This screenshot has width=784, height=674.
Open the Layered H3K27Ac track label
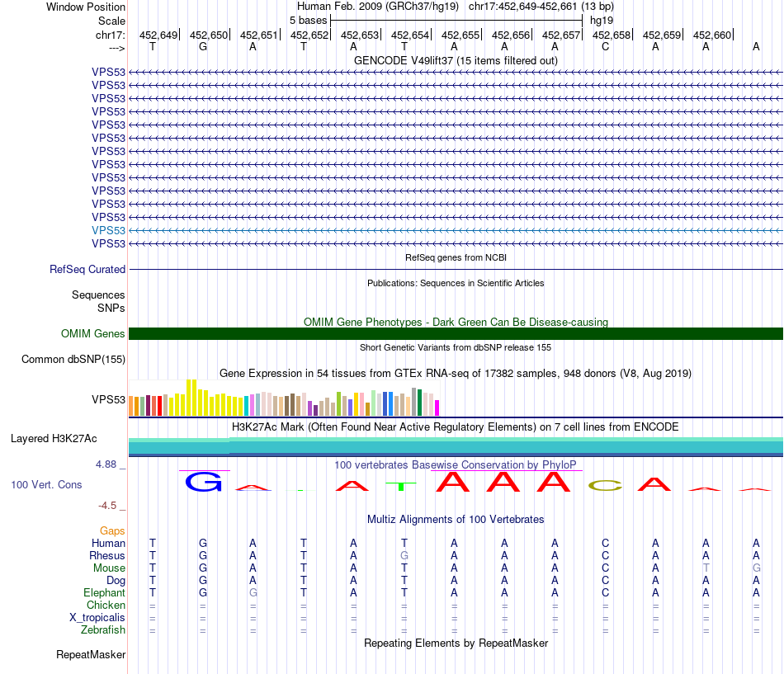[54, 439]
